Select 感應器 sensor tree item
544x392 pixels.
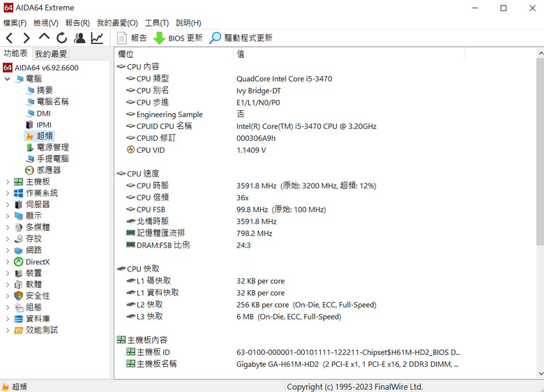click(49, 170)
